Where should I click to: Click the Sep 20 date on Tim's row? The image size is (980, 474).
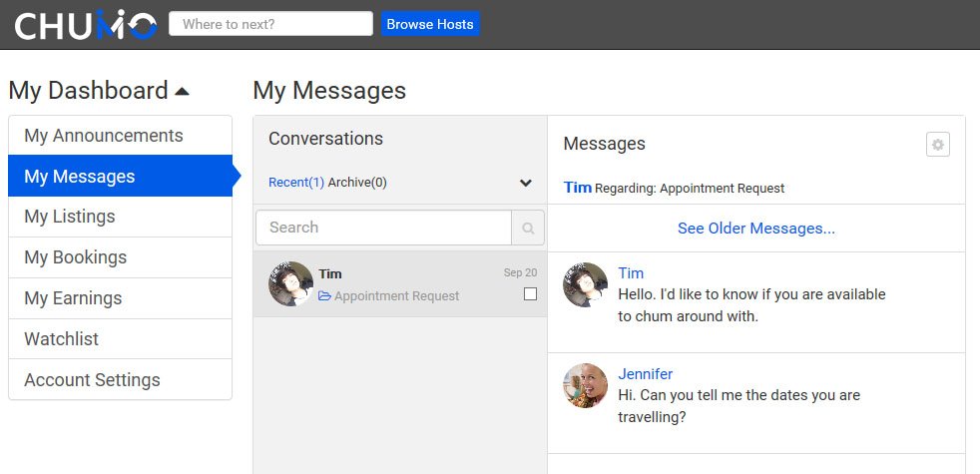coord(520,272)
